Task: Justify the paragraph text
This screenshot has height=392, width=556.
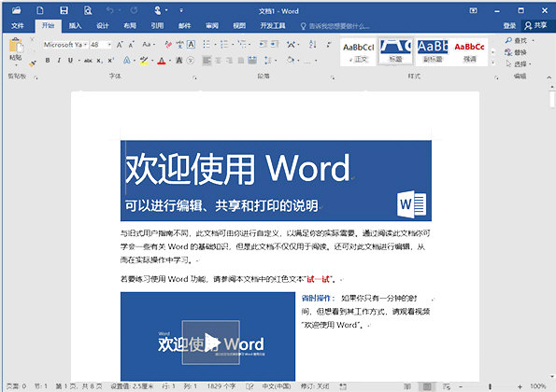Action: [241, 61]
